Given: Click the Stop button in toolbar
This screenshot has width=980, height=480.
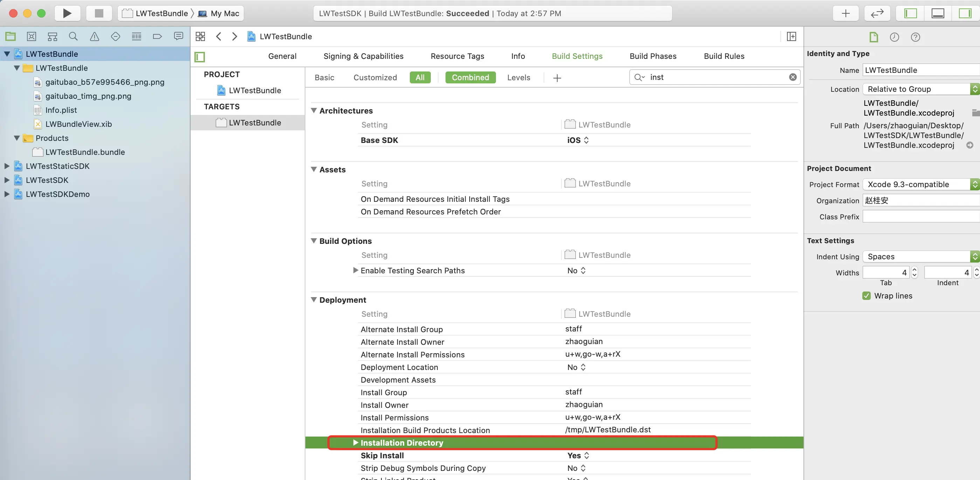Looking at the screenshot, I should (x=99, y=13).
